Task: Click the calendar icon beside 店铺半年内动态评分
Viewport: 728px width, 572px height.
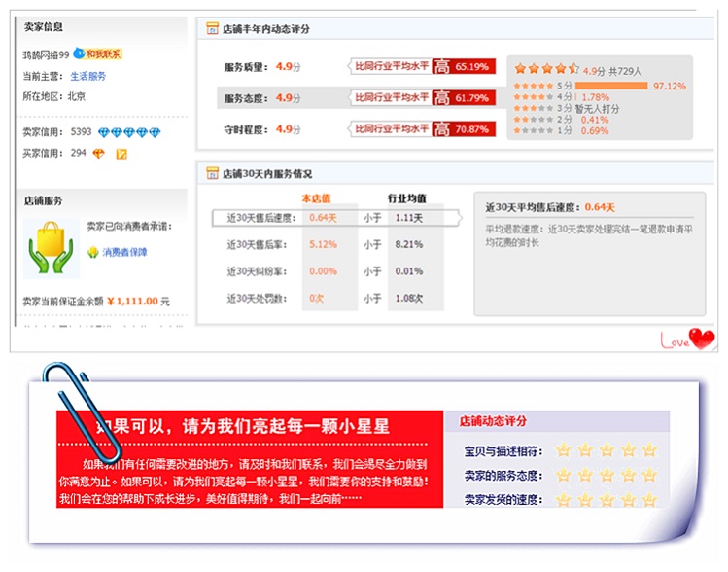Action: coord(212,29)
